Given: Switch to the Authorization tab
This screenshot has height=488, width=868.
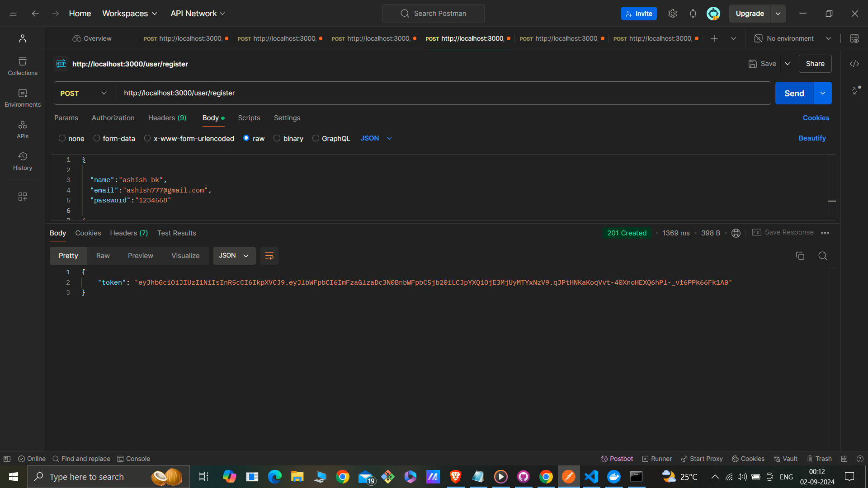Looking at the screenshot, I should pyautogui.click(x=113, y=118).
